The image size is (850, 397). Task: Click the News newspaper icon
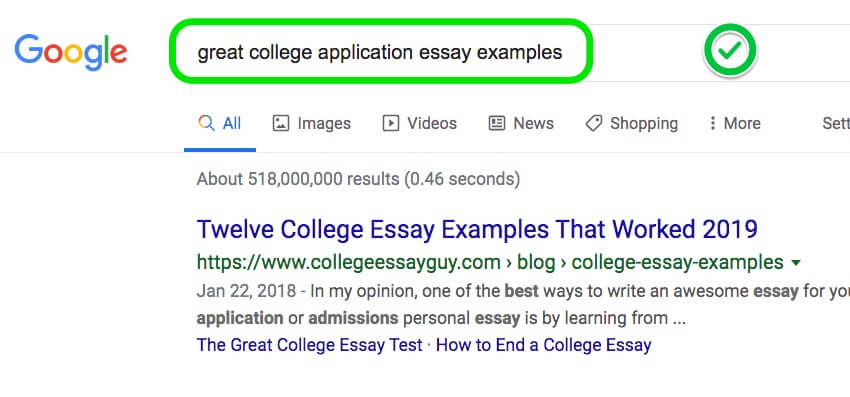click(x=497, y=123)
